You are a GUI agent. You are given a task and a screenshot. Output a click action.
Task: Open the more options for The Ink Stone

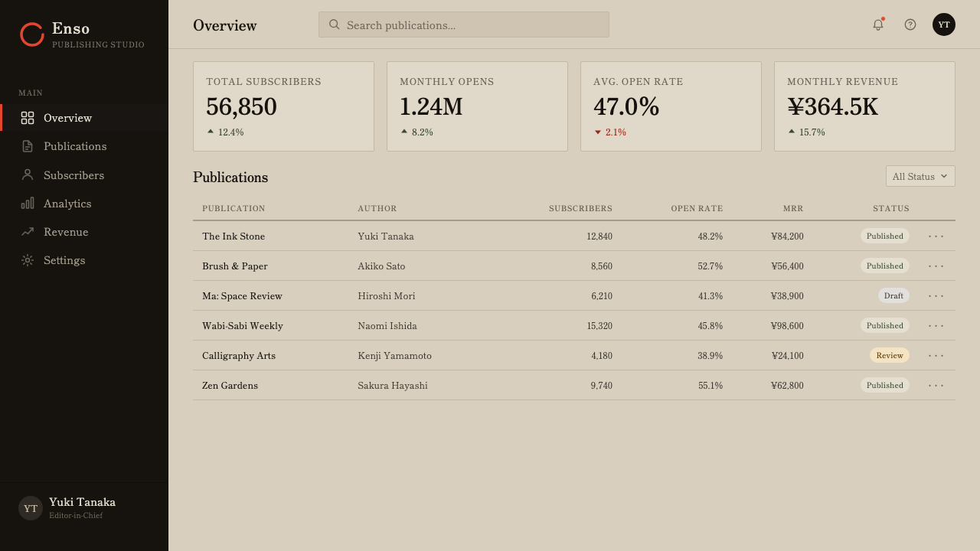point(936,236)
